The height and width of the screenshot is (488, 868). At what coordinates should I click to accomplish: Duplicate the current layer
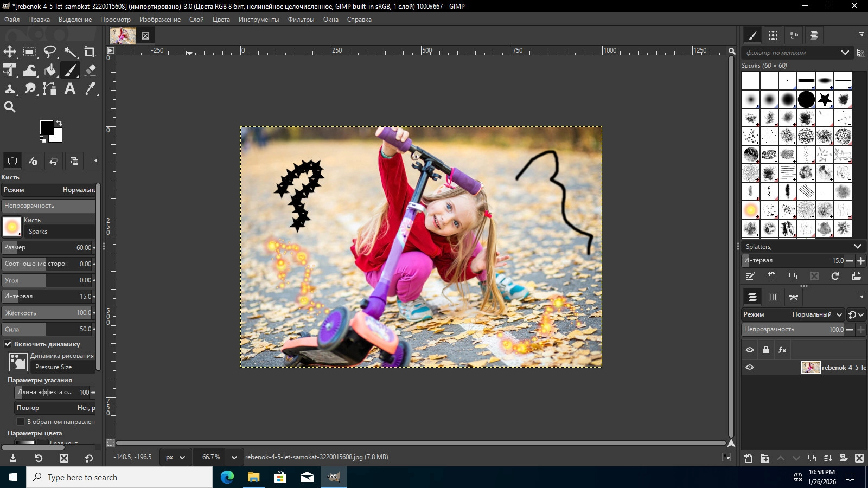tap(812, 458)
